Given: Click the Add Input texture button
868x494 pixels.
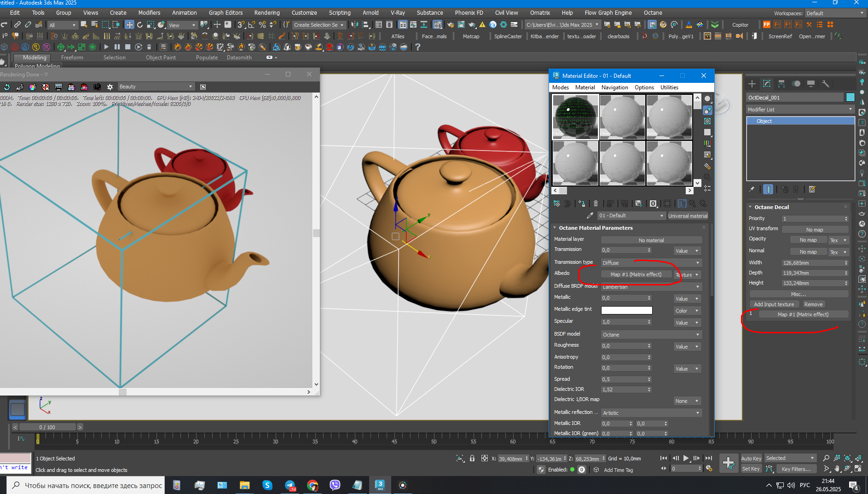Looking at the screenshot, I should click(774, 304).
